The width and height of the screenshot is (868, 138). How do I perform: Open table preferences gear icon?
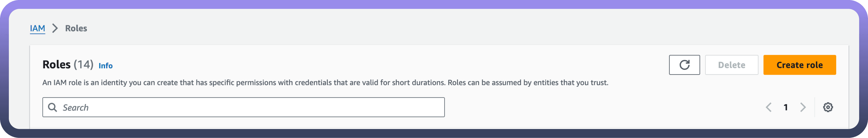pos(828,107)
